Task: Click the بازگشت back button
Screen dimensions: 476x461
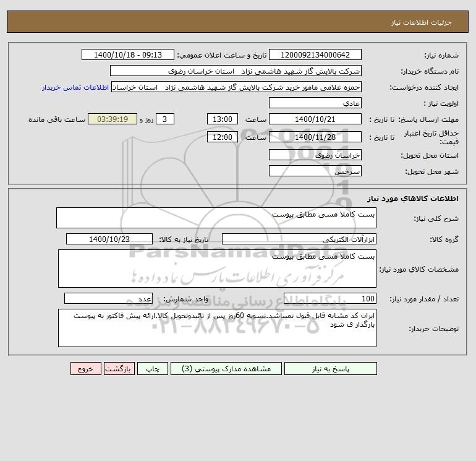Action: (x=120, y=368)
